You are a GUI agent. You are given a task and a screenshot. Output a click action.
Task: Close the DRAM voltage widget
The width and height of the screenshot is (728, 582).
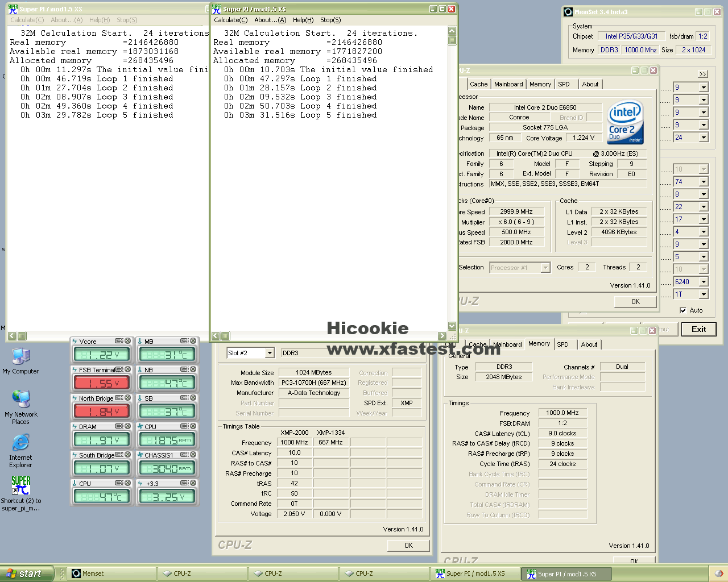[127, 426]
